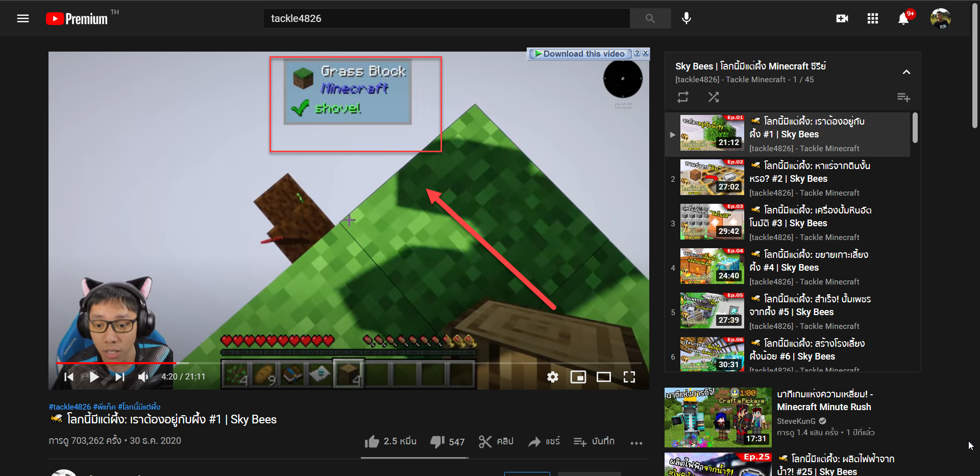The width and height of the screenshot is (980, 476).
Task: Click the 4:20 / 21:11 time display
Action: click(183, 377)
